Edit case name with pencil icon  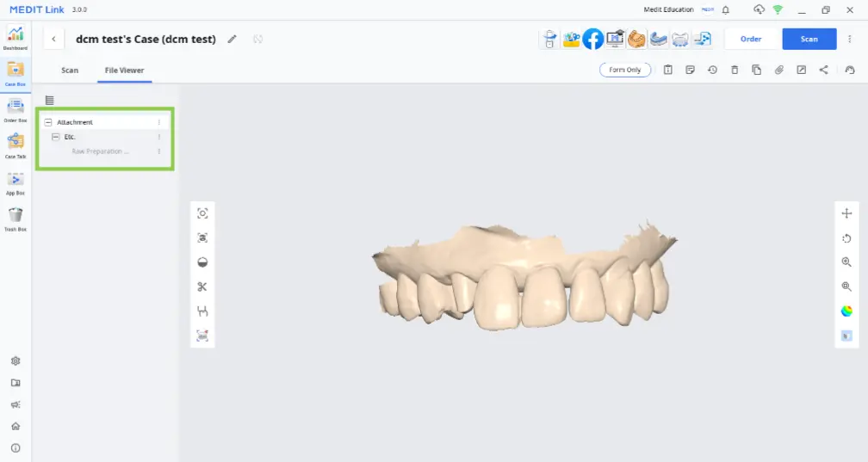[x=232, y=39]
